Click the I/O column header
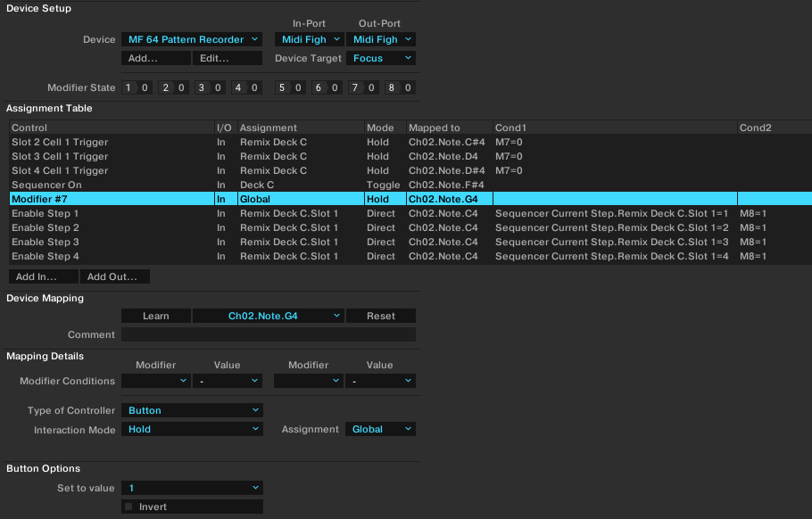 (226, 128)
